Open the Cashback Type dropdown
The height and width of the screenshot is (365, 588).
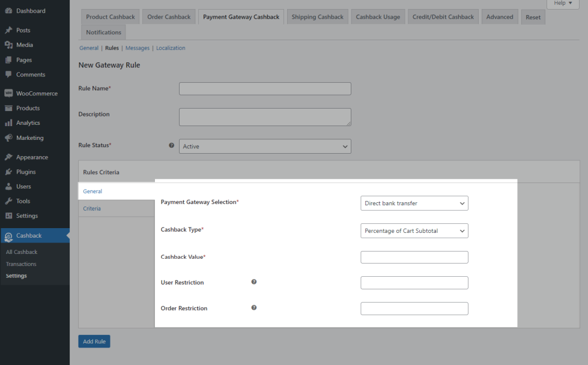414,231
